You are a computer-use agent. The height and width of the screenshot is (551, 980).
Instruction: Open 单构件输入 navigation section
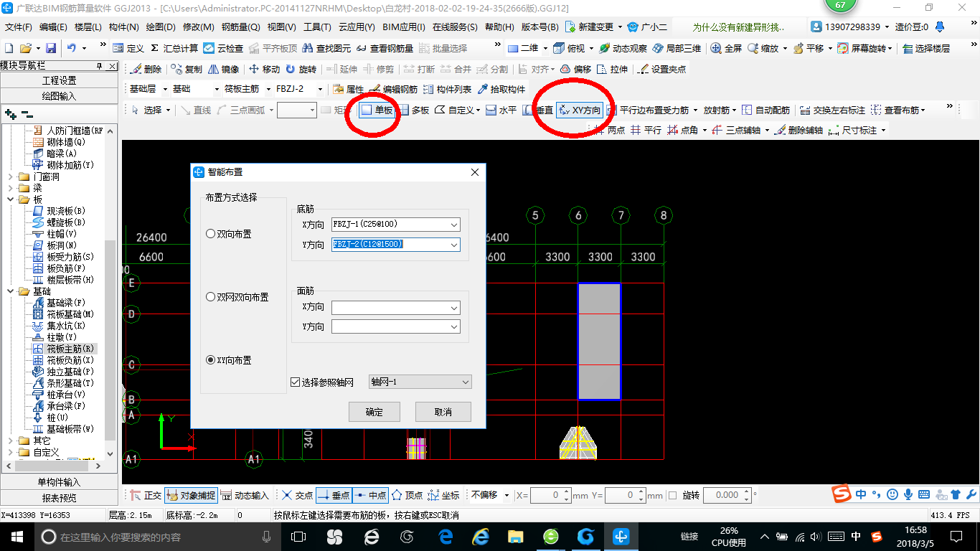[x=59, y=482]
